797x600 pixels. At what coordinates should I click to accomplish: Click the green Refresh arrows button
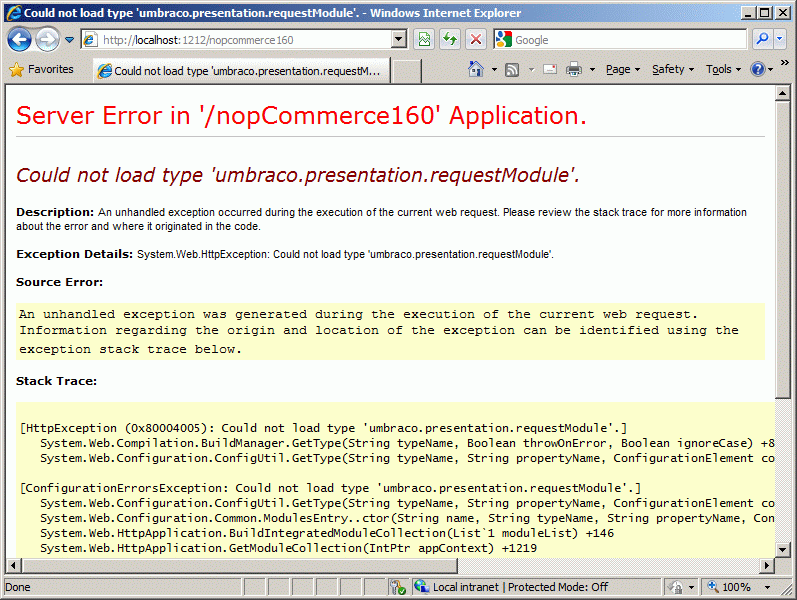pos(450,39)
